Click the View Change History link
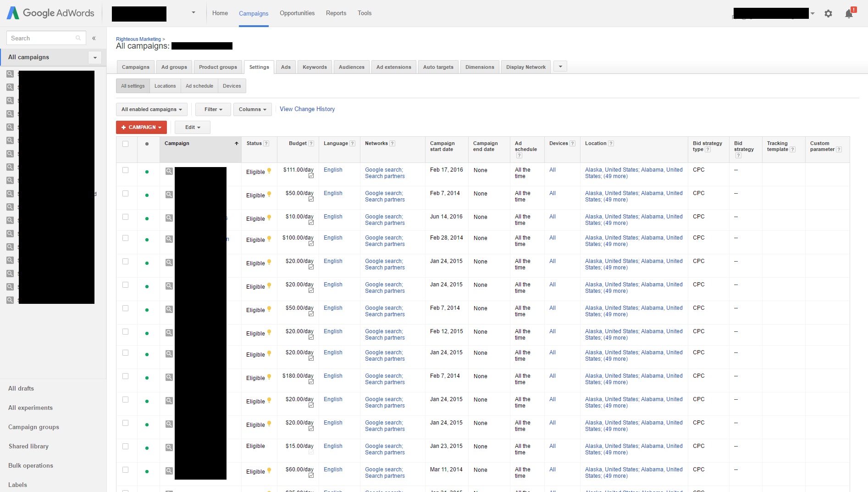 [x=307, y=109]
